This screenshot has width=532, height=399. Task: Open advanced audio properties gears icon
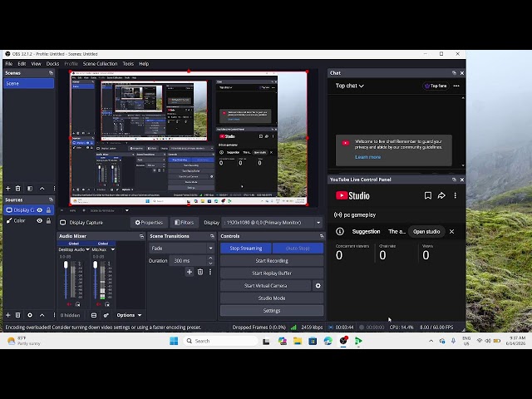[x=106, y=315]
